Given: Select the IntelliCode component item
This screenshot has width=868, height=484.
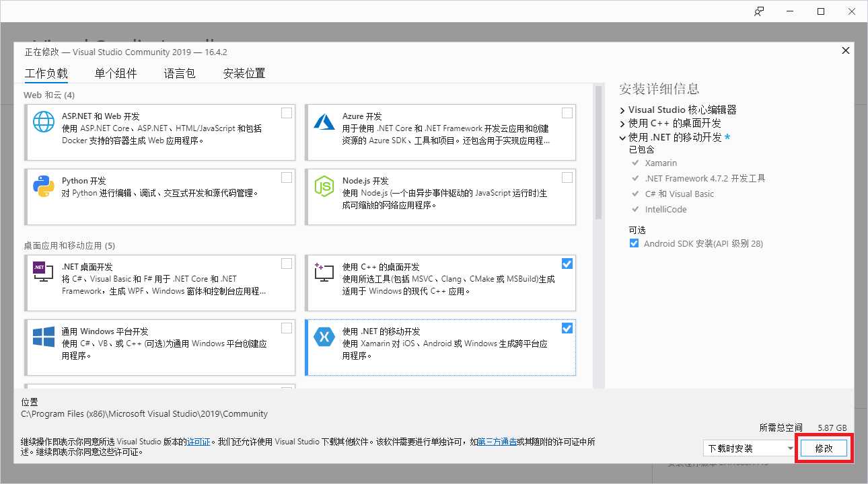Looking at the screenshot, I should tap(665, 209).
